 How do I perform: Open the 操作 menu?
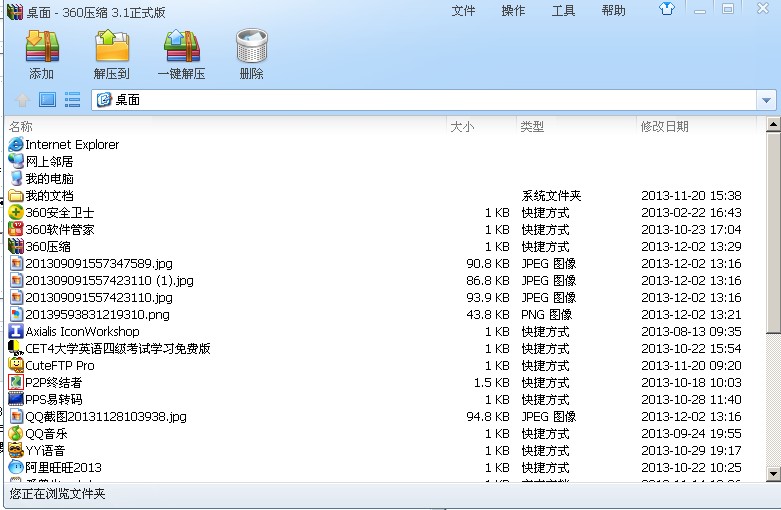point(513,11)
